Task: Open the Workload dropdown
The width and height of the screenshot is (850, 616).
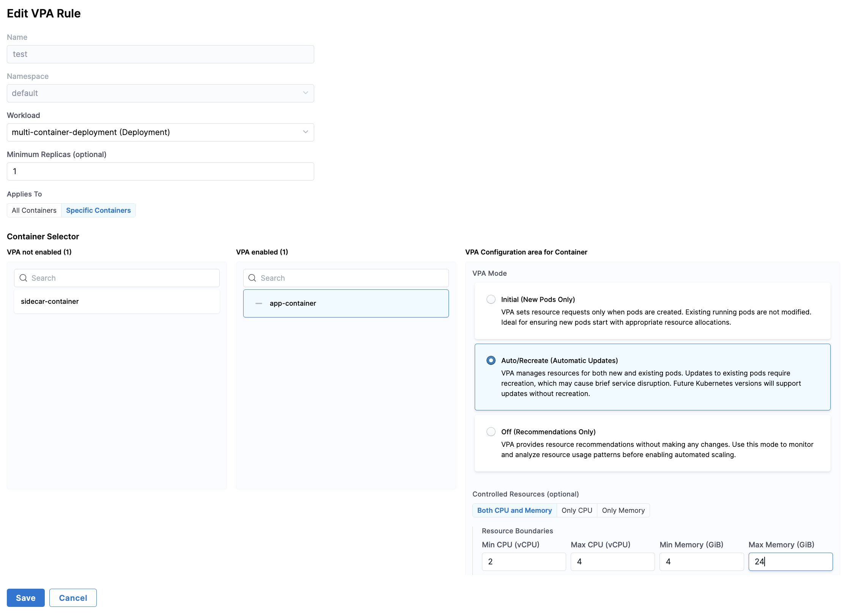Action: coord(160,132)
